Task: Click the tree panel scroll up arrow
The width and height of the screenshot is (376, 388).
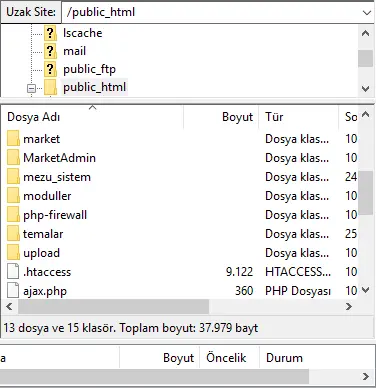Action: click(x=365, y=33)
